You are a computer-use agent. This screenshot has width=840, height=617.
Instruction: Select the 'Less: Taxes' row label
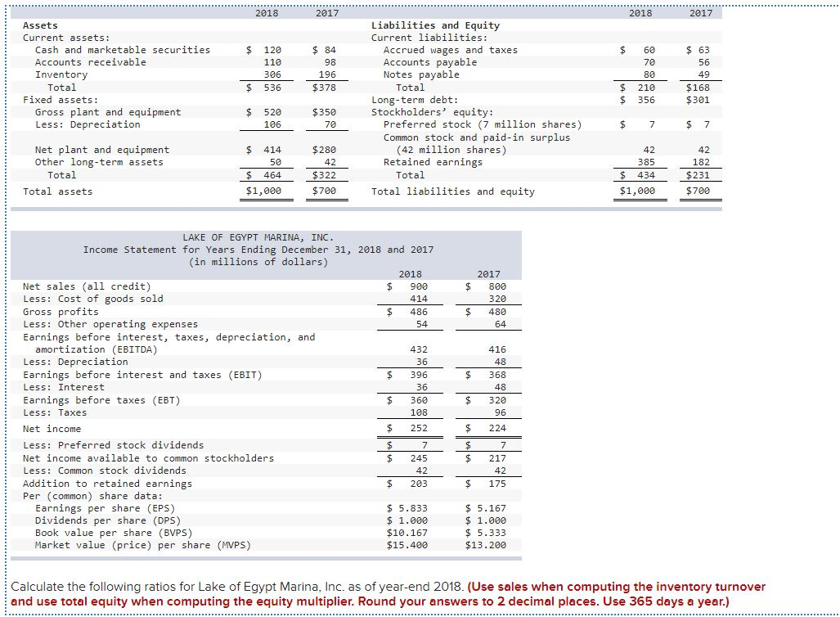(55, 412)
